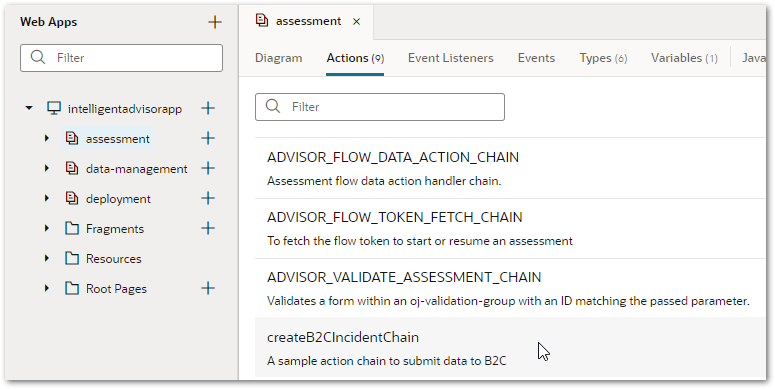Click the plus icon next to assessment flow
This screenshot has width=775, height=389.
[x=208, y=138]
